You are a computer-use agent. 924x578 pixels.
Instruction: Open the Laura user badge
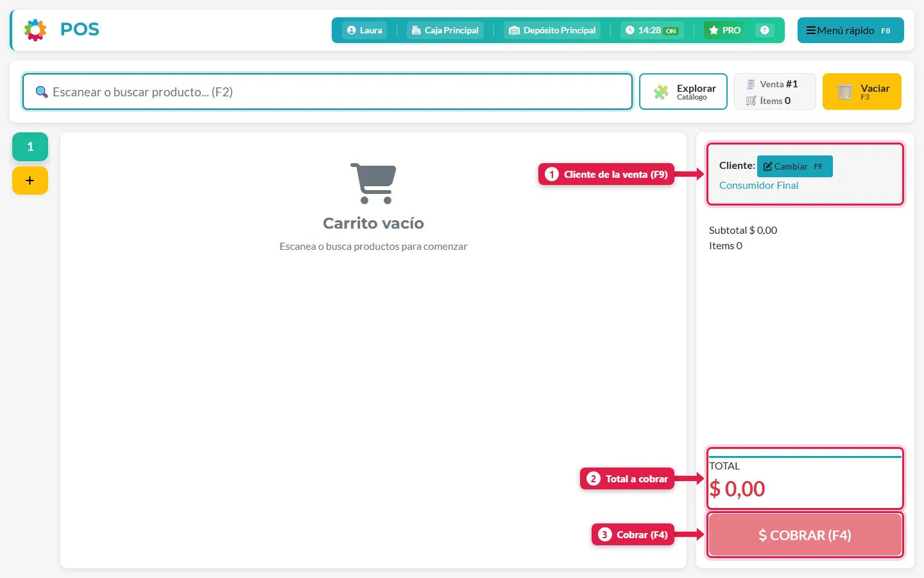[364, 30]
